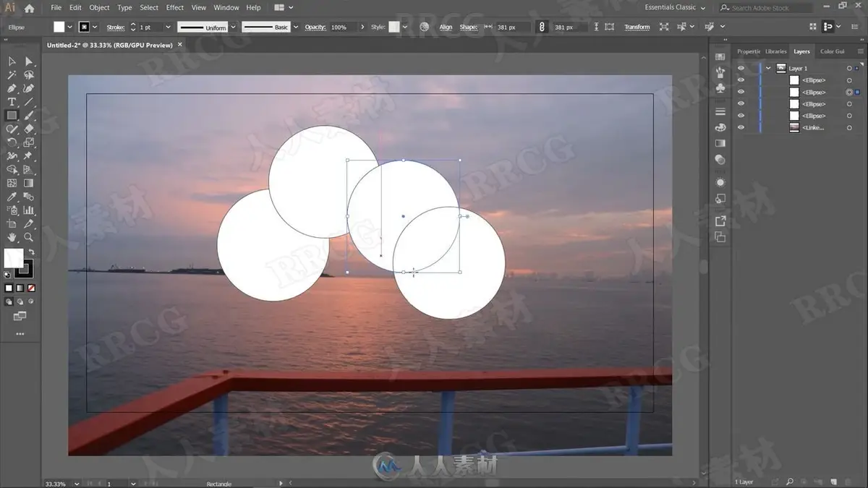Select the Rotate tool

tap(12, 142)
